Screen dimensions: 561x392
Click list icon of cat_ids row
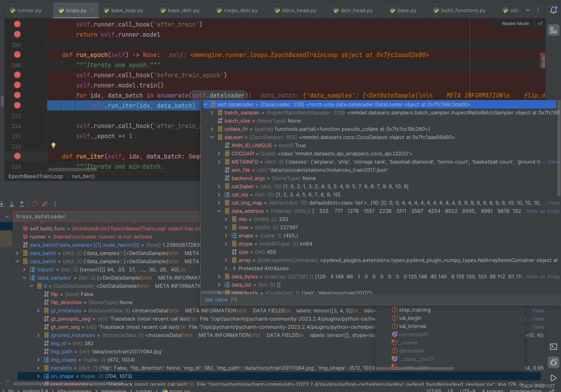click(x=227, y=194)
